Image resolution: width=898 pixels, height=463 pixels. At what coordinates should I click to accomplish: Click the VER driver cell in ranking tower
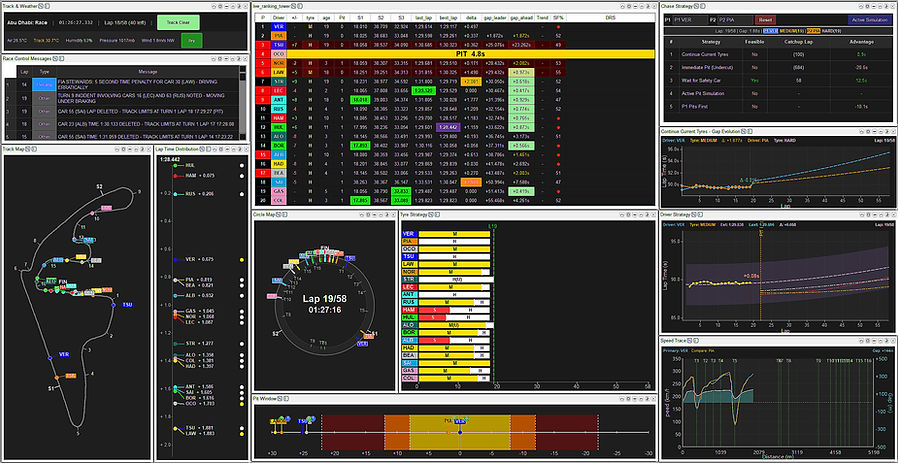277,26
